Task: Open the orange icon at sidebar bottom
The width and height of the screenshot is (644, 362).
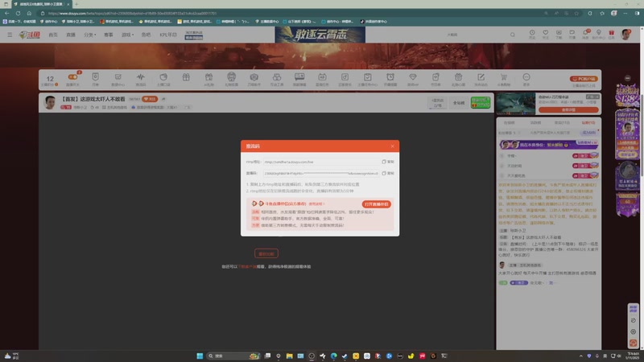Action: (x=634, y=343)
